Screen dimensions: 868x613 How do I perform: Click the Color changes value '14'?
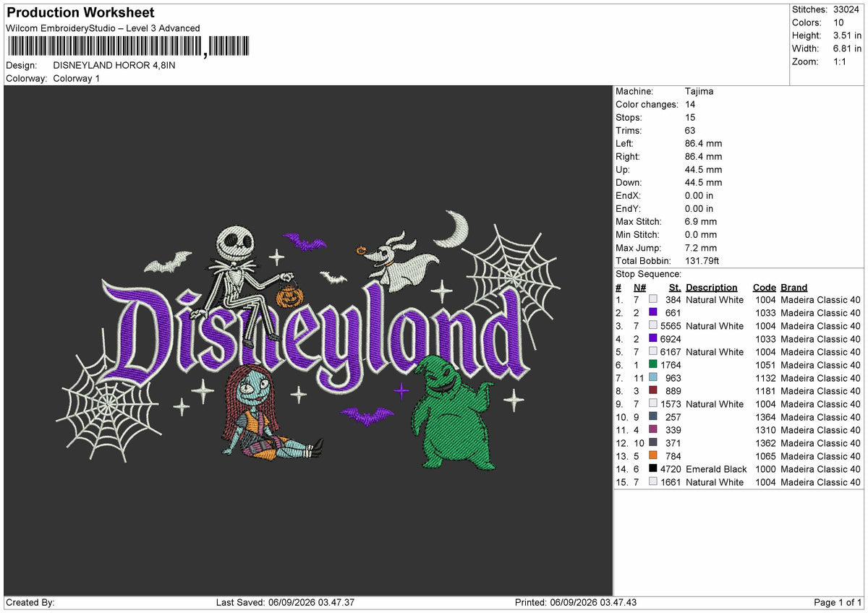pos(690,105)
